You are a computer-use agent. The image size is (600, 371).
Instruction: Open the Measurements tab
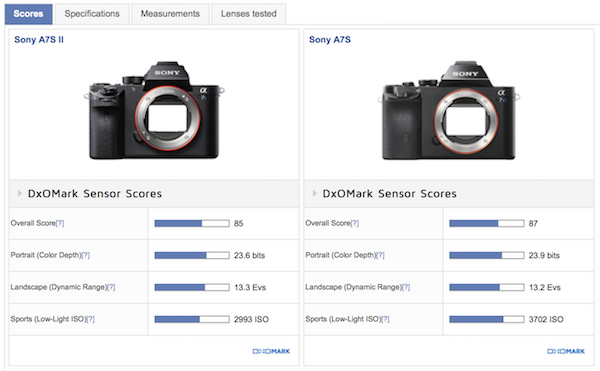170,14
